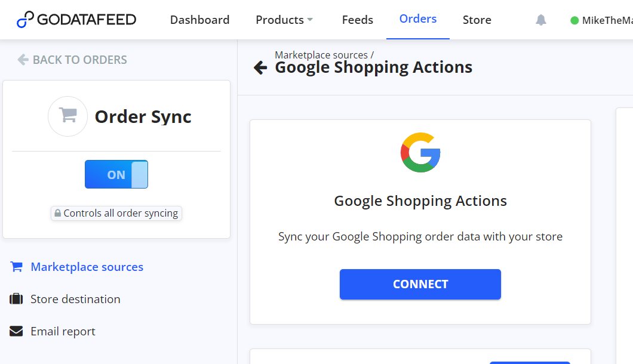Click the lock icon on Controls label
Screen dimensions: 633x364
pyautogui.click(x=58, y=213)
